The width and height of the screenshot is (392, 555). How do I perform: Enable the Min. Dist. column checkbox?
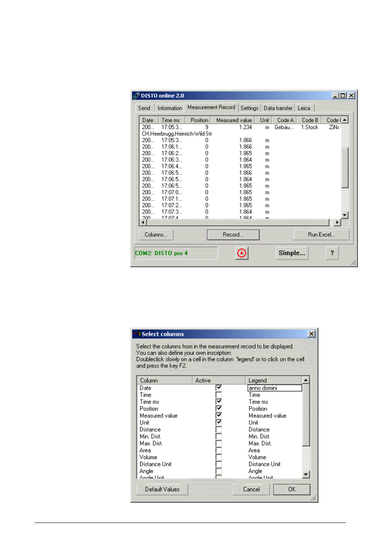pyautogui.click(x=219, y=436)
